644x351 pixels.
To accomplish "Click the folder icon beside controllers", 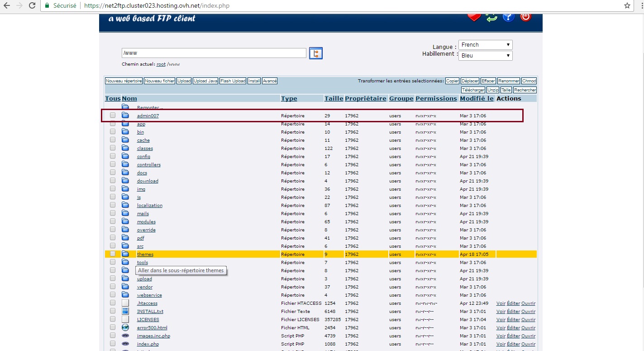I will click(x=125, y=164).
